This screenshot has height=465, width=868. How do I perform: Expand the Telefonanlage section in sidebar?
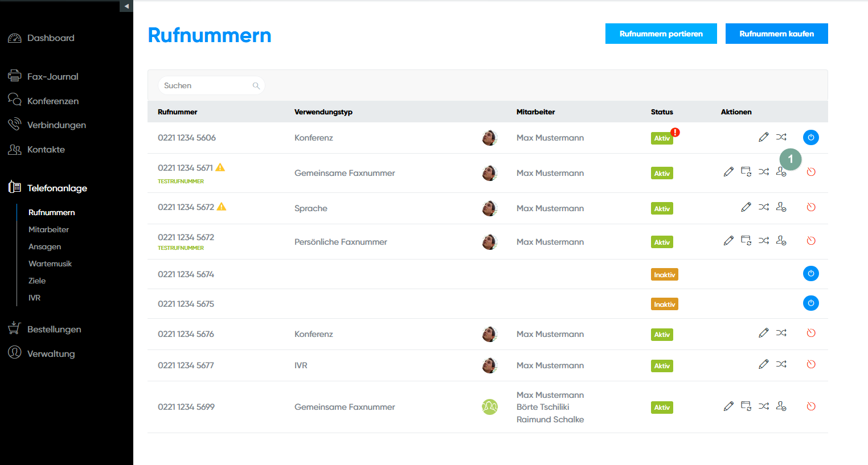click(x=57, y=188)
